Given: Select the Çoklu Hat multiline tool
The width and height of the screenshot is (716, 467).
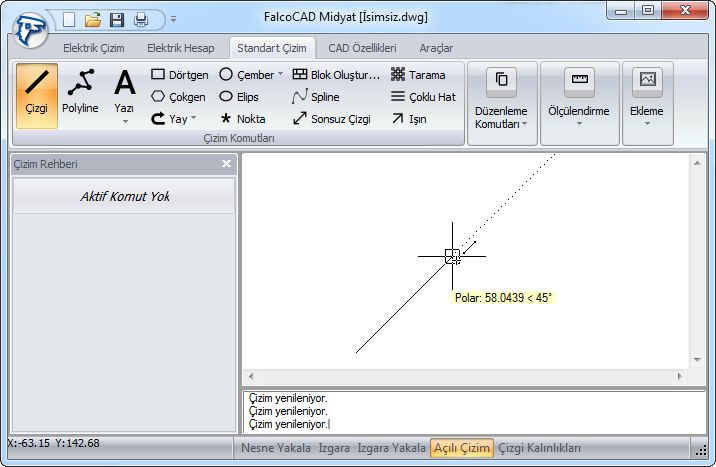Looking at the screenshot, I should click(423, 97).
